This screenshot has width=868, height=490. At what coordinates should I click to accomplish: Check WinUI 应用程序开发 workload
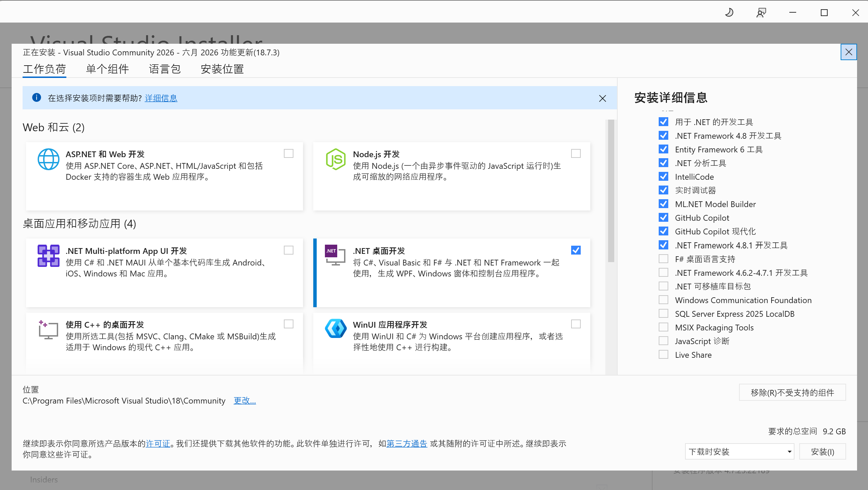tap(576, 324)
